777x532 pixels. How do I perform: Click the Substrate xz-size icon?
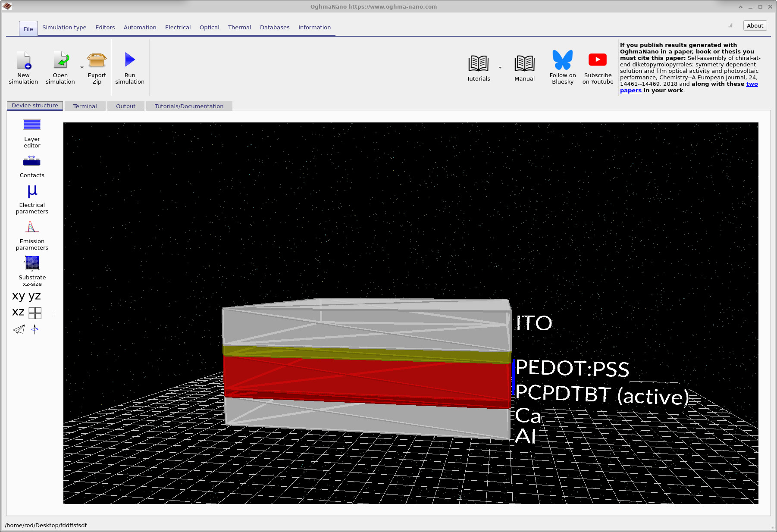32,263
